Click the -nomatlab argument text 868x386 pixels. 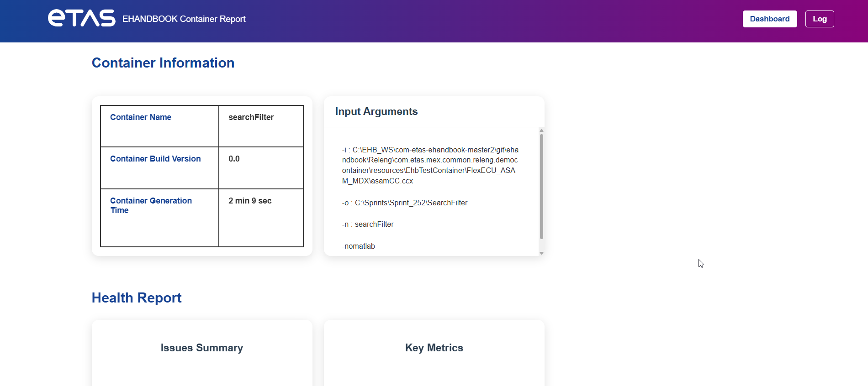pyautogui.click(x=358, y=246)
